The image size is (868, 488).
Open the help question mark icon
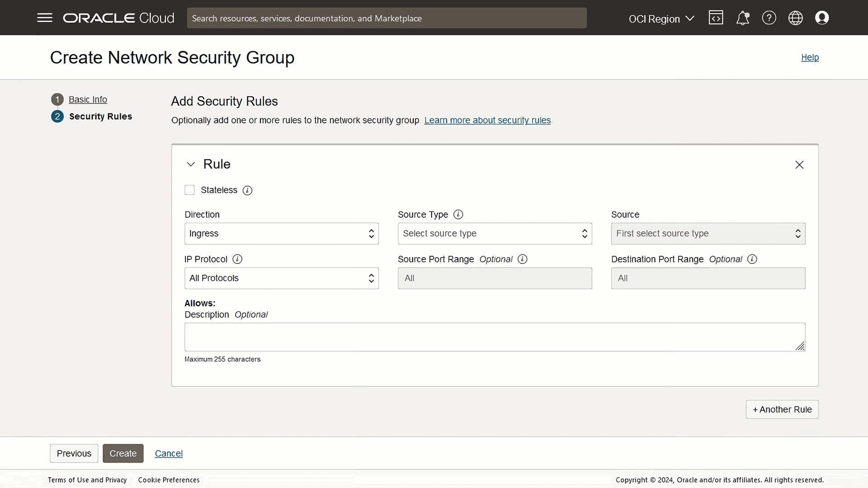(769, 18)
